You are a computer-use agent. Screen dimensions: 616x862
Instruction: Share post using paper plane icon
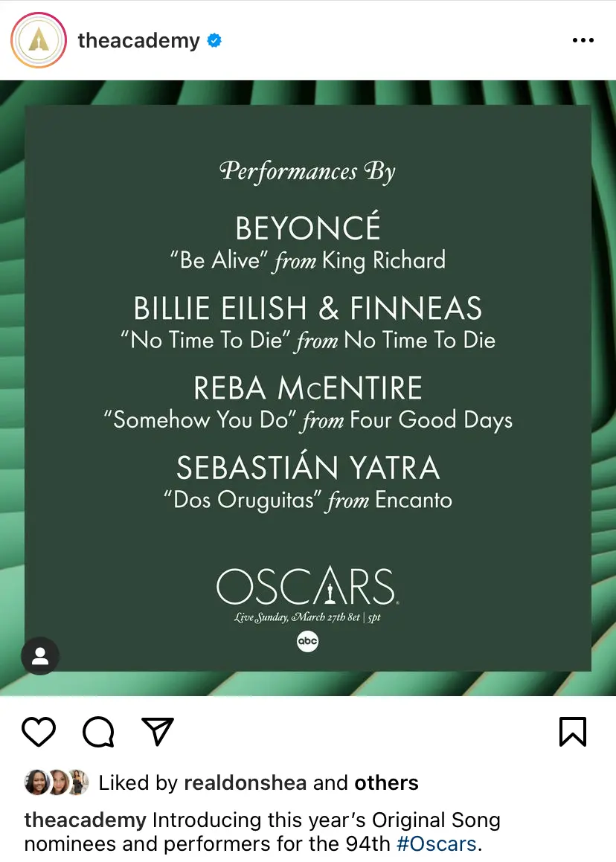158,732
